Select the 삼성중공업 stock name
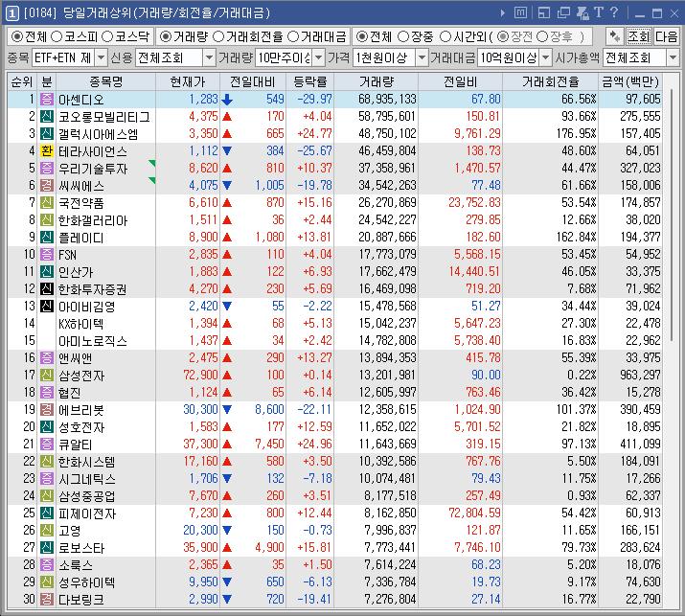This screenshot has height=616, width=685. pyautogui.click(x=86, y=496)
